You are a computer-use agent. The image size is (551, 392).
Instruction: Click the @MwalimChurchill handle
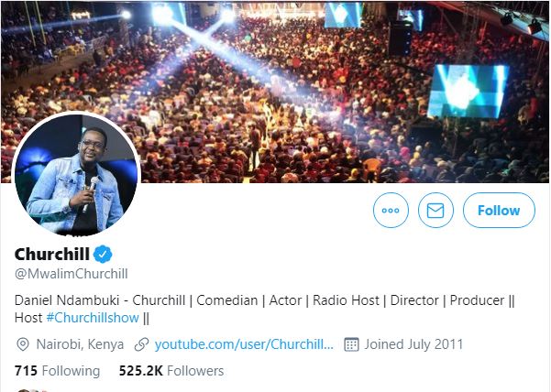(x=71, y=273)
